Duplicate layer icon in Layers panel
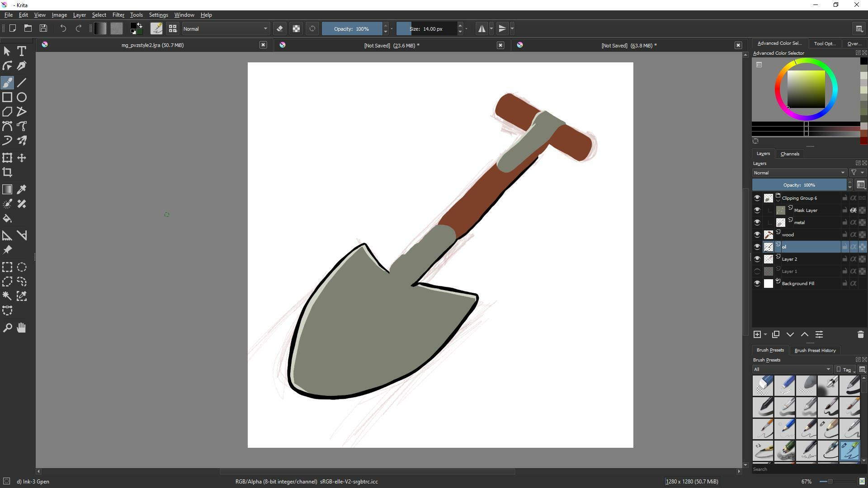Image resolution: width=868 pixels, height=488 pixels. (x=776, y=334)
